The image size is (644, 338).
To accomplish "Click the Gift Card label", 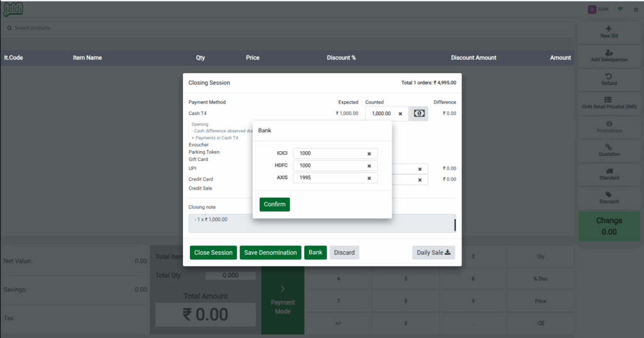I will coord(198,159).
